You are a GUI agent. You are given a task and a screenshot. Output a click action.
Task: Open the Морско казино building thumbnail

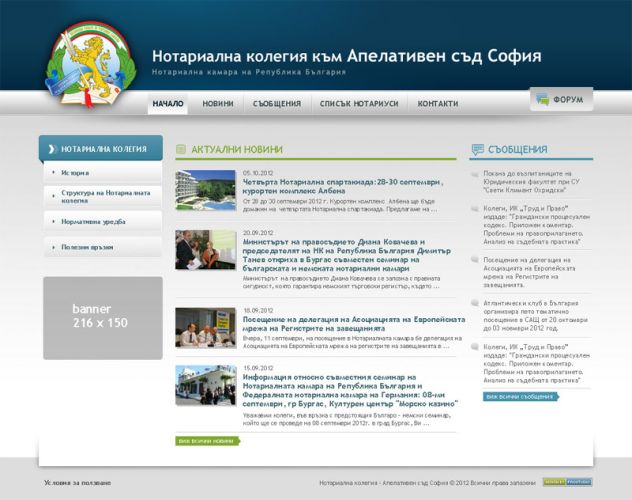pyautogui.click(x=206, y=385)
